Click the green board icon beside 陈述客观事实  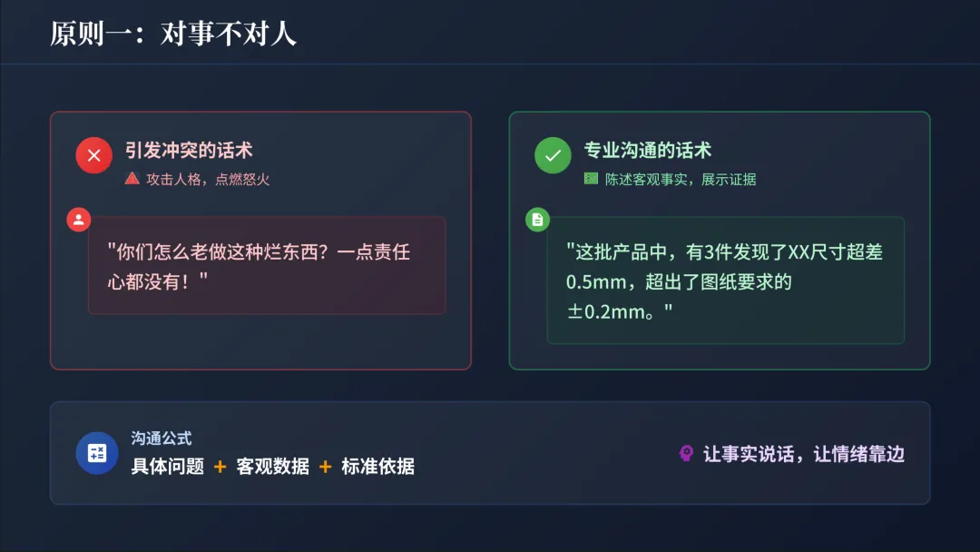click(592, 179)
